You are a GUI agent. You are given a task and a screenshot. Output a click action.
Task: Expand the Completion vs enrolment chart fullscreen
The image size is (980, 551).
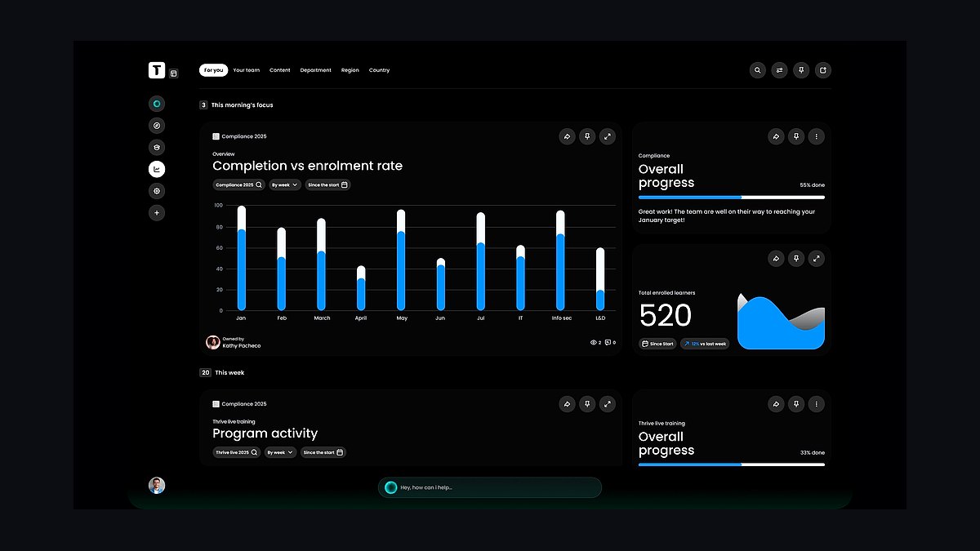[x=608, y=136]
